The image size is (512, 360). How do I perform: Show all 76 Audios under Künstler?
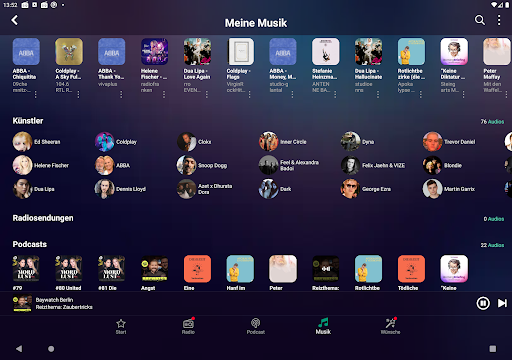[x=492, y=122]
